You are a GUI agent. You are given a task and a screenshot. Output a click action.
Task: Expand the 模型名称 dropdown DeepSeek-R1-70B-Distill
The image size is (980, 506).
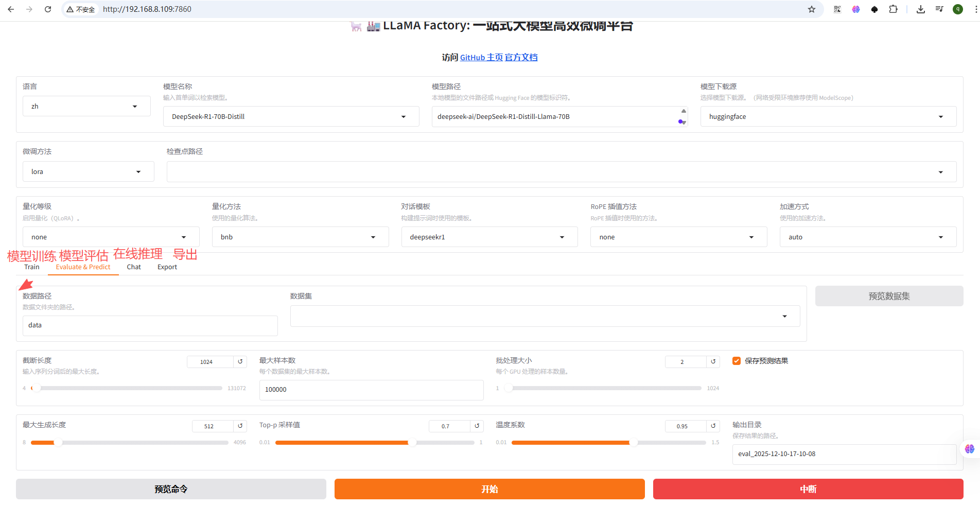tap(291, 116)
